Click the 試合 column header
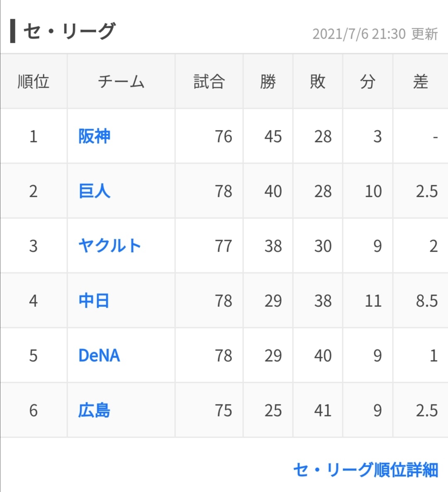The width and height of the screenshot is (448, 492). pyautogui.click(x=209, y=81)
